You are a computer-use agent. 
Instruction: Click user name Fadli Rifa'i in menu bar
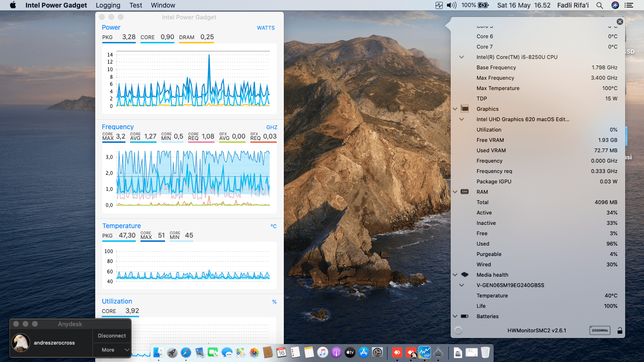tap(572, 5)
